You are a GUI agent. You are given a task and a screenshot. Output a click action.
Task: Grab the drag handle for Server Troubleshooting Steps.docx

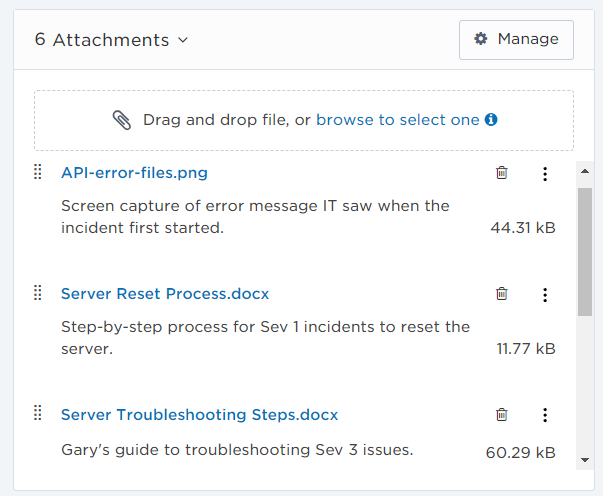[x=37, y=413]
